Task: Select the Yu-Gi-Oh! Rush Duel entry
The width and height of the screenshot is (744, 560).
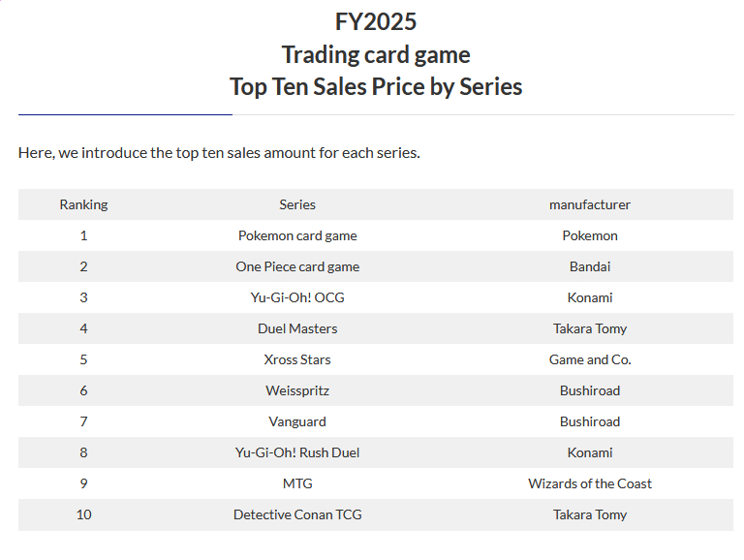Action: (297, 452)
